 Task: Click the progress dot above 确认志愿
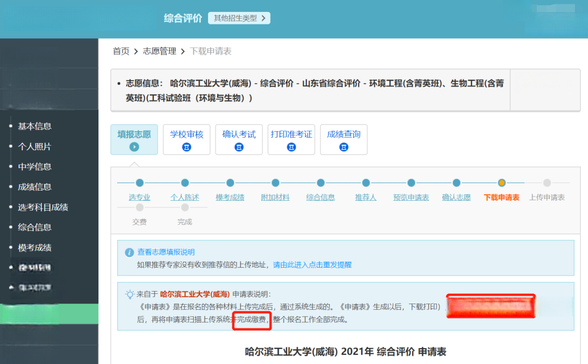(x=456, y=183)
